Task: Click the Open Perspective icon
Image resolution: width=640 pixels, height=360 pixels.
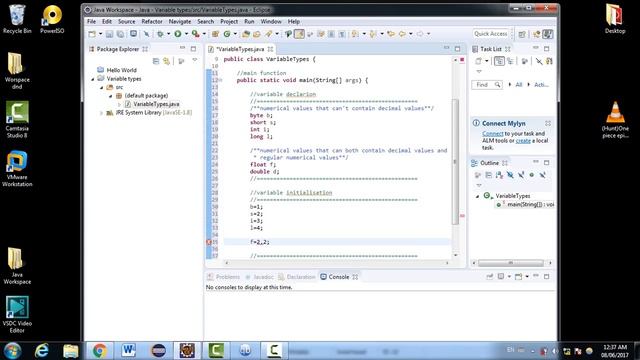Action: click(x=522, y=34)
